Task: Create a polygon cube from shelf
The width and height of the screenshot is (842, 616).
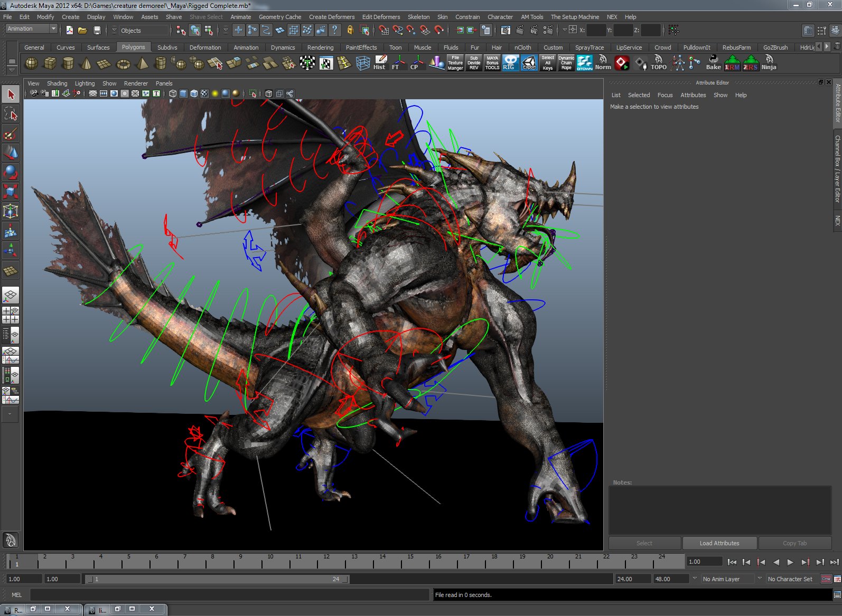Action: (x=50, y=64)
